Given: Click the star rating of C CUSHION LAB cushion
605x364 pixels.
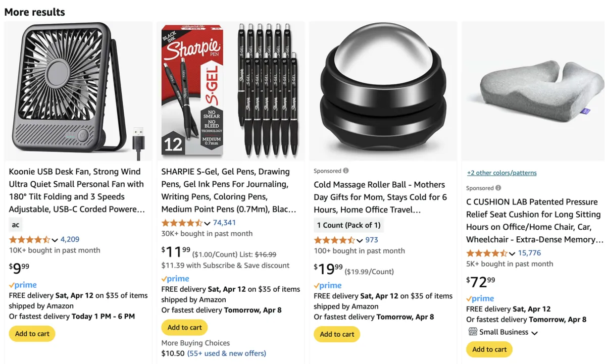Looking at the screenshot, I should (487, 253).
